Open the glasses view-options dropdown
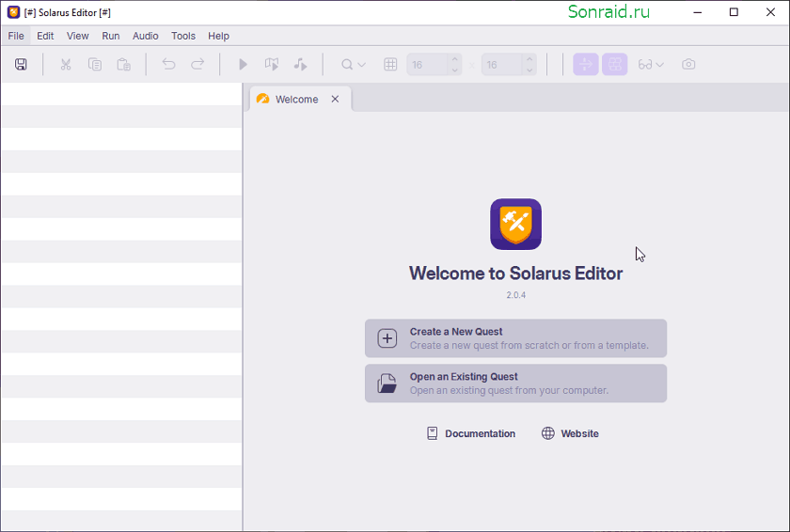 coord(651,65)
